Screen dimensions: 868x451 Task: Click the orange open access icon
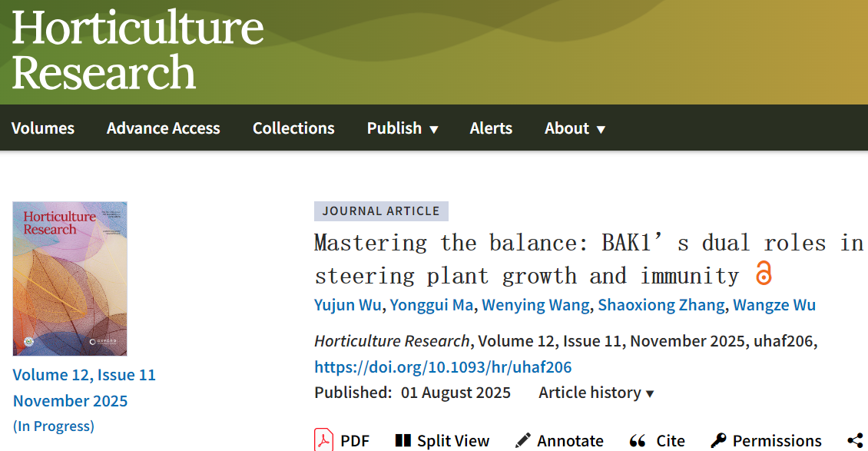point(763,274)
